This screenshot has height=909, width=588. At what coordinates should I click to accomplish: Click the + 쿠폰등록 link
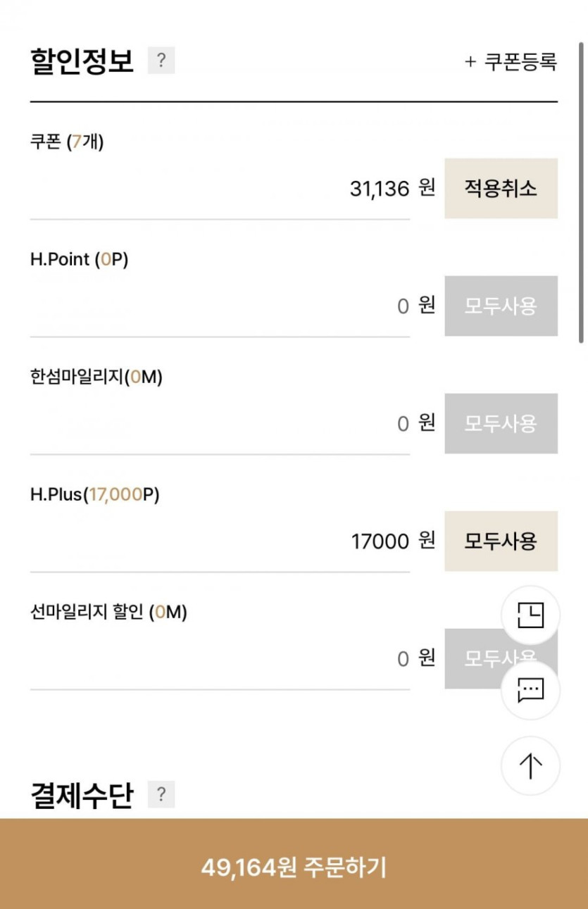click(x=511, y=62)
